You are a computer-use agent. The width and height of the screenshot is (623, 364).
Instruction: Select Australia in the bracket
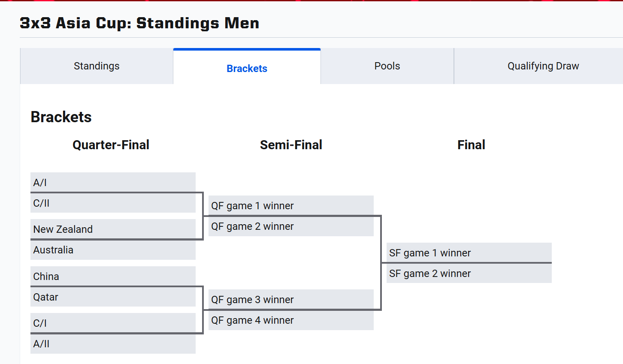coord(113,250)
